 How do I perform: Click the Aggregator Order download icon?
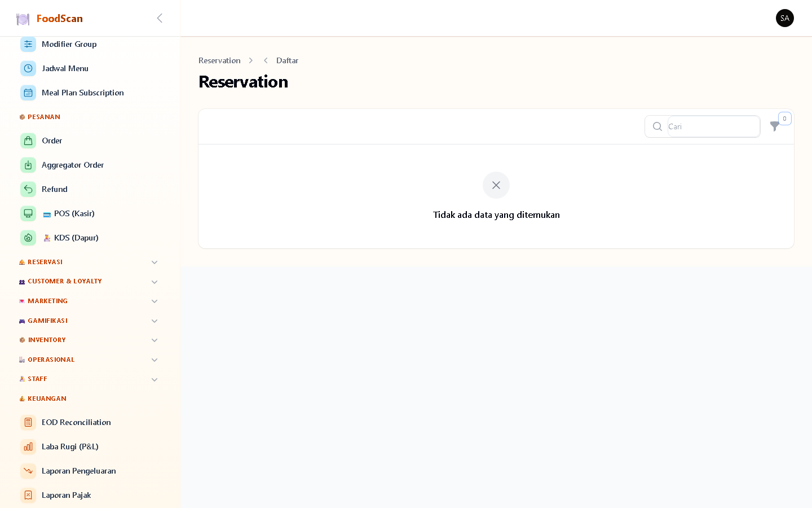28,165
